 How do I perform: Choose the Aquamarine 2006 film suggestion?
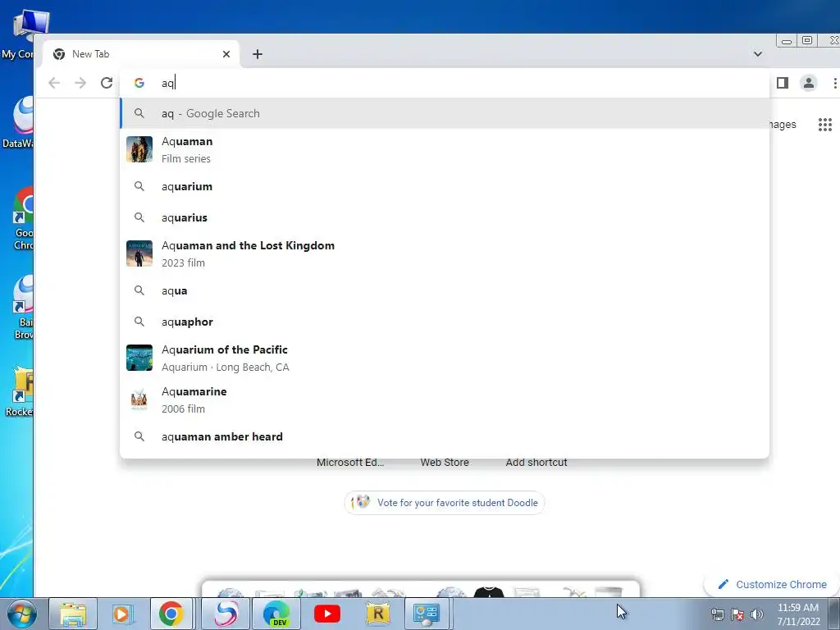pos(445,399)
